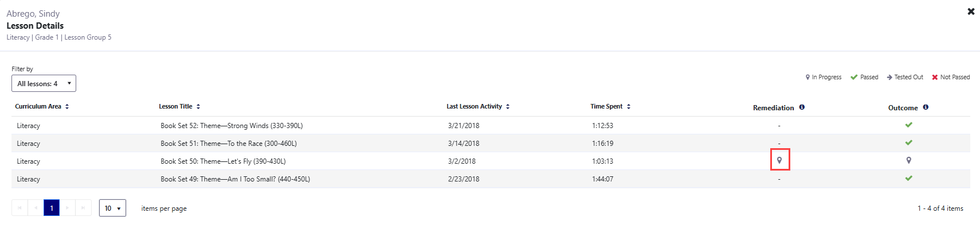980x228 pixels.
Task: Click the Passed legend checkmark icon
Action: point(854,77)
